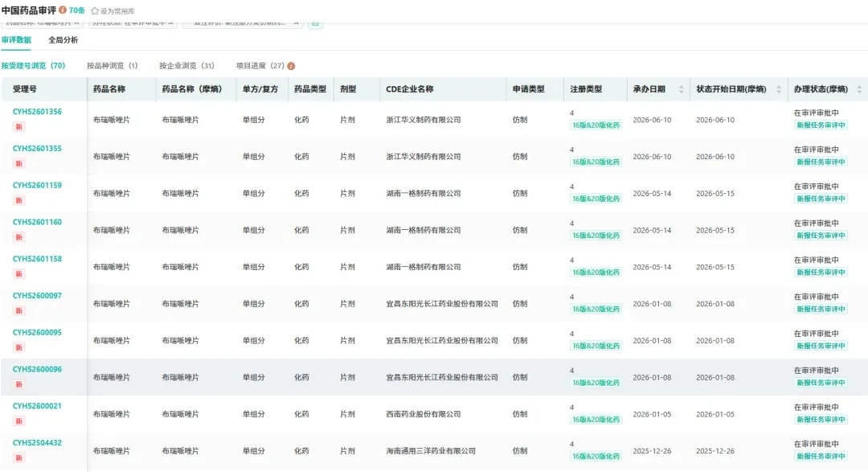Click the 新 badge under CYHS2600021
Image resolution: width=868 pixels, height=472 pixels.
(18, 421)
